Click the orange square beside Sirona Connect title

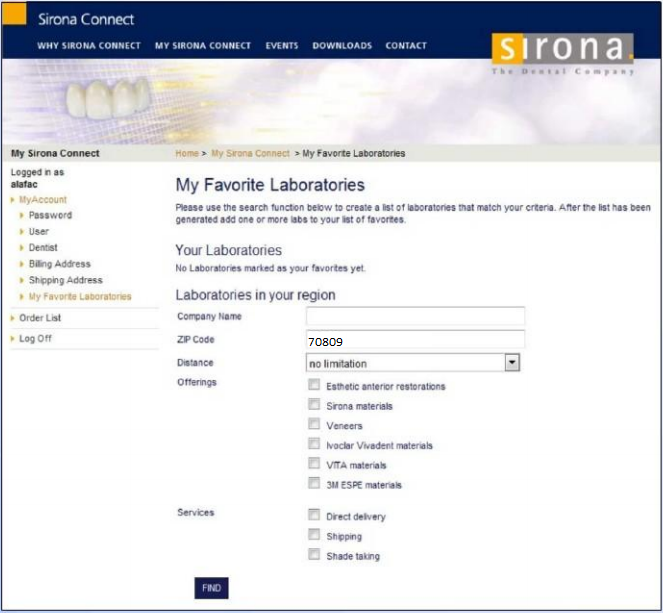click(14, 14)
